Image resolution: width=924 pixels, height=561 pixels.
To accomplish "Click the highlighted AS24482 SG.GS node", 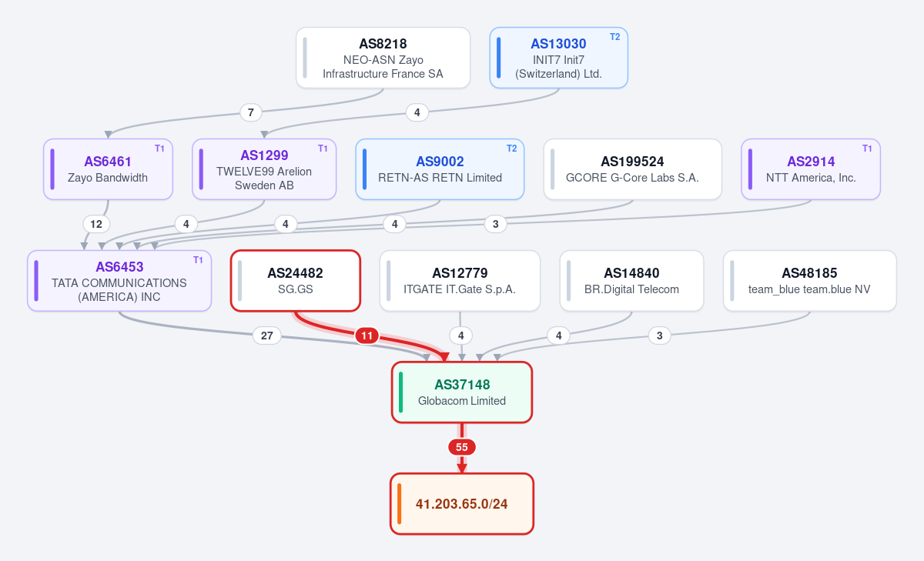I will pyautogui.click(x=296, y=281).
